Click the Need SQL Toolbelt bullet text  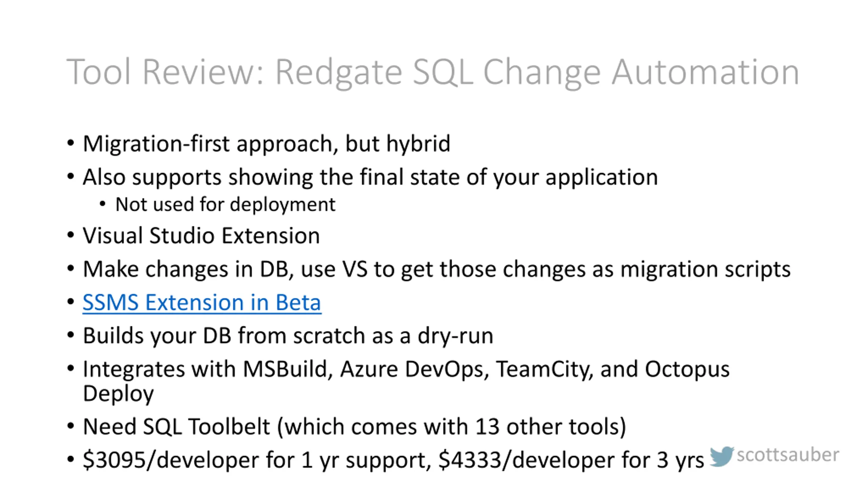(x=354, y=427)
